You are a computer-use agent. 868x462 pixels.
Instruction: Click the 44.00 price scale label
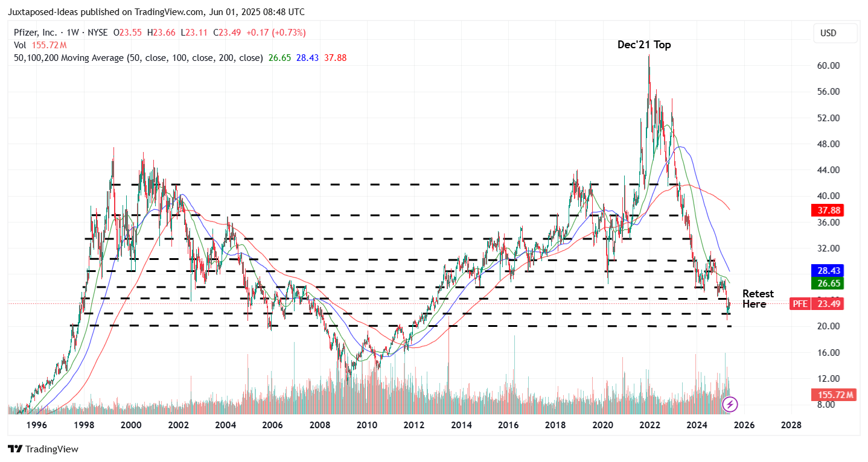point(829,170)
